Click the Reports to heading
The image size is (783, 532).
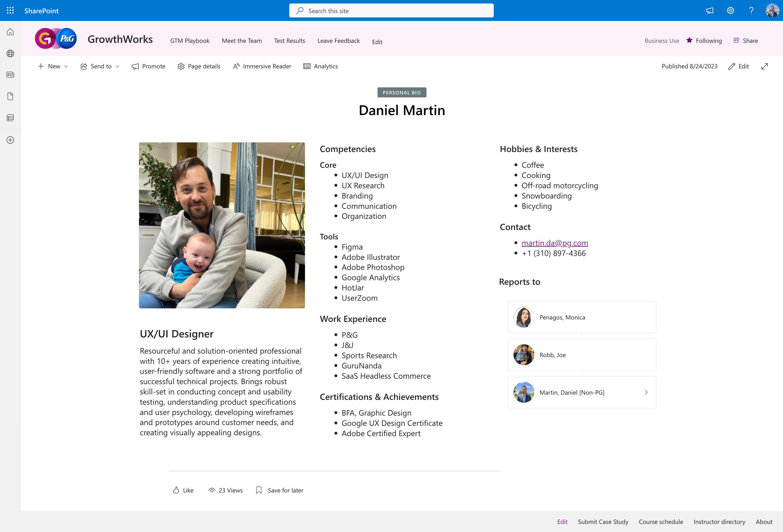pyautogui.click(x=520, y=282)
